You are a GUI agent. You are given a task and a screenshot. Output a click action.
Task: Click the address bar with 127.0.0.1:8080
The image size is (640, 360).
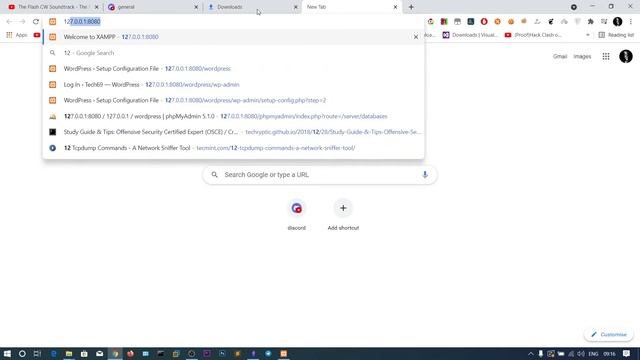[233, 22]
